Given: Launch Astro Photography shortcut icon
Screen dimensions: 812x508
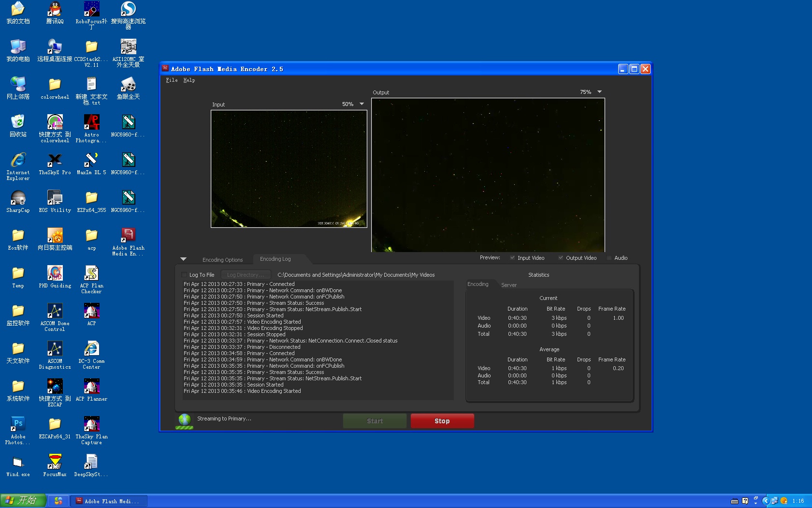Looking at the screenshot, I should [x=91, y=129].
